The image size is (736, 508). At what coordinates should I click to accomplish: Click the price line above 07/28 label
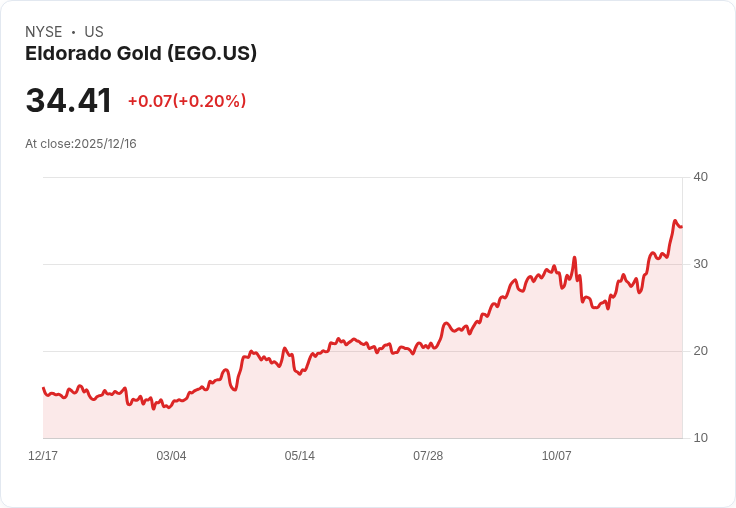(428, 347)
